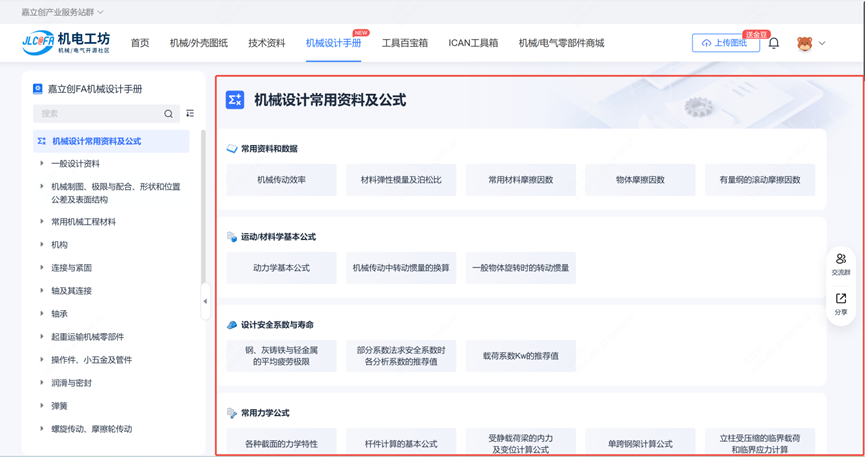Image resolution: width=865 pixels, height=457 pixels.
Task: Switch to the 技术资料 nav tab
Action: click(x=266, y=43)
